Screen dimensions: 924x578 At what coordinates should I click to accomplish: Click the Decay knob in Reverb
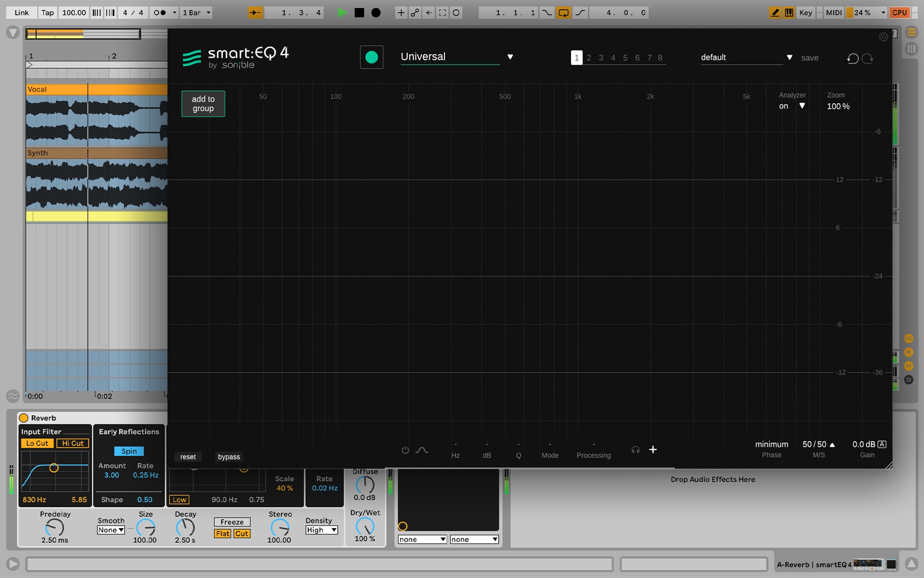click(x=185, y=528)
